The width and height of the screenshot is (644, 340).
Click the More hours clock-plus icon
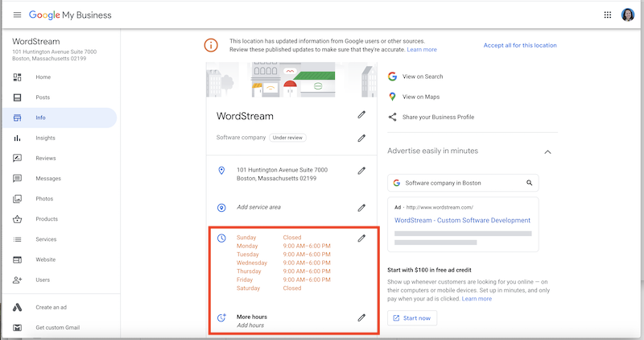pyautogui.click(x=221, y=317)
